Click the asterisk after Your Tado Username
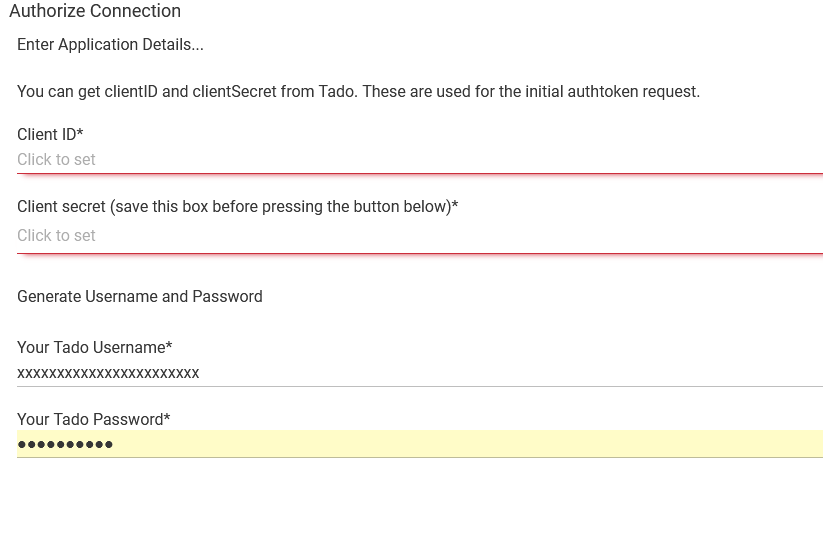Image resolution: width=823 pixels, height=547 pixels. coord(169,345)
